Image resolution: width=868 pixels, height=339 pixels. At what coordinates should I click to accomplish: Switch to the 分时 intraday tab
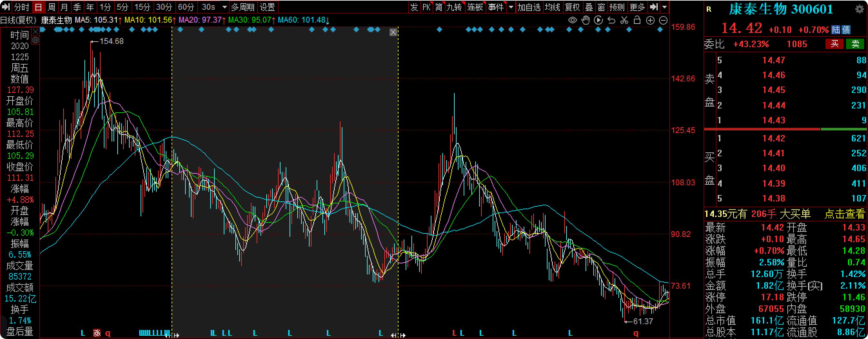pyautogui.click(x=22, y=7)
